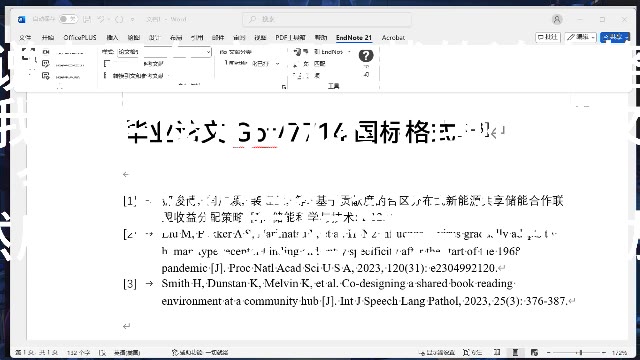Expand the citation Style dropdown
The height and width of the screenshot is (360, 640).
[164, 52]
